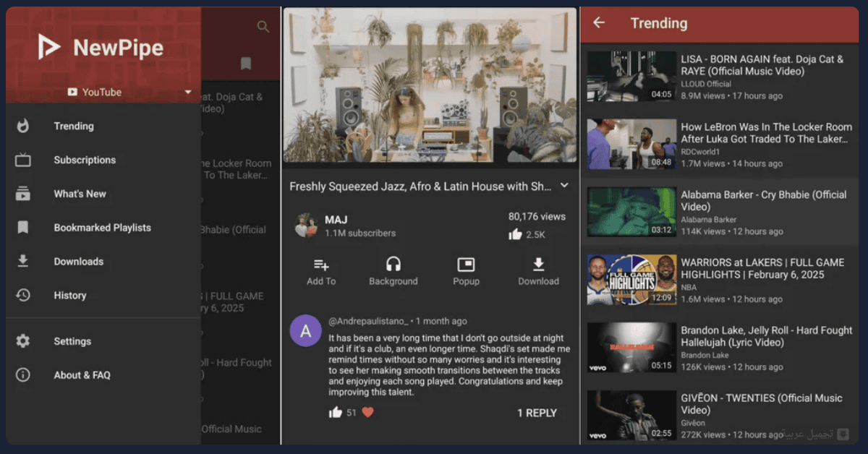Click the What's New icon
Image resolution: width=868 pixels, height=454 pixels.
click(23, 194)
